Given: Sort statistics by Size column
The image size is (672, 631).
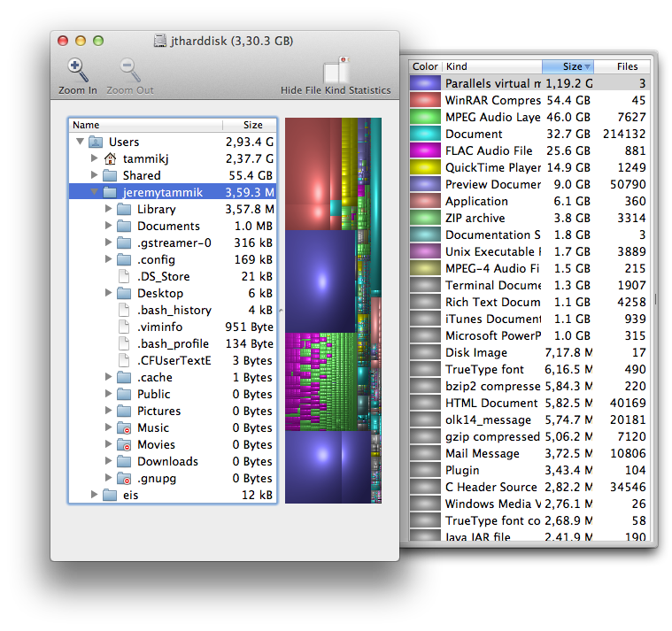Looking at the screenshot, I should (568, 66).
